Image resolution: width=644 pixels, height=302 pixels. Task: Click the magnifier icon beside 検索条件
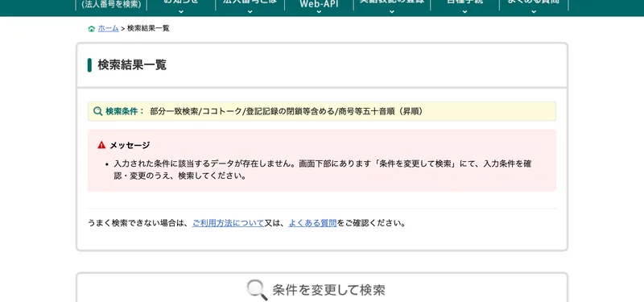click(x=97, y=111)
